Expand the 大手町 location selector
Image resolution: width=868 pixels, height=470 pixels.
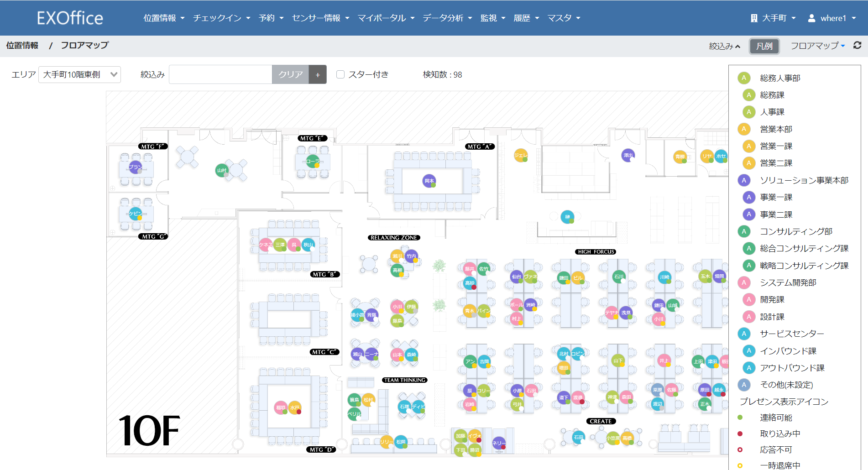click(776, 18)
